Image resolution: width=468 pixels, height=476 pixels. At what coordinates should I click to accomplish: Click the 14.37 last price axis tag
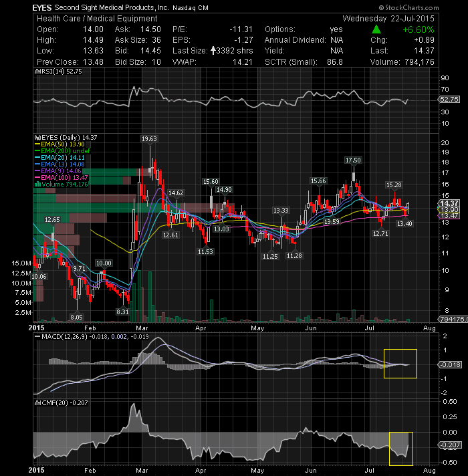pos(449,203)
